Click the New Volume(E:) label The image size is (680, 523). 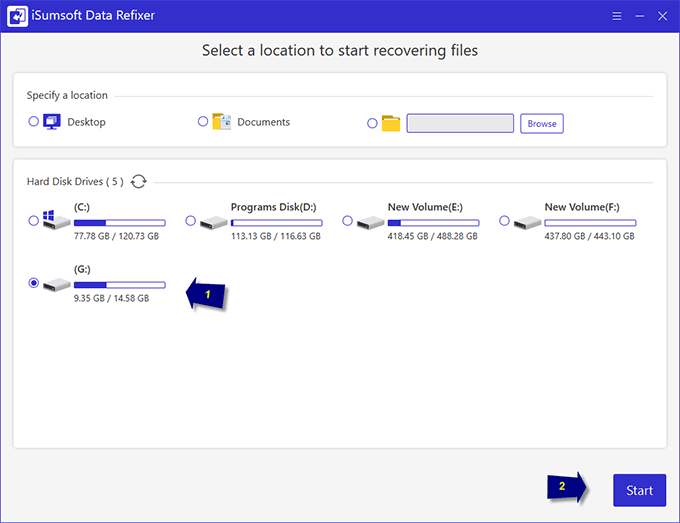click(x=425, y=207)
